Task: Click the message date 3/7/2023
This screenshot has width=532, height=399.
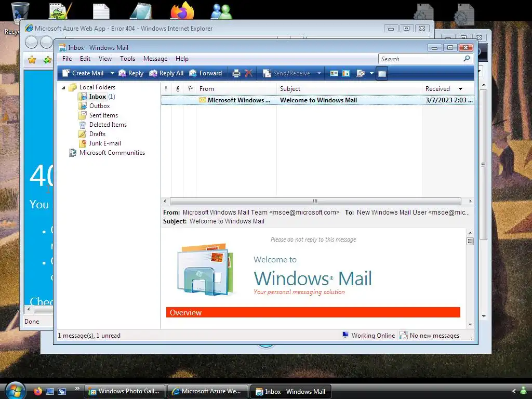Action: click(448, 100)
